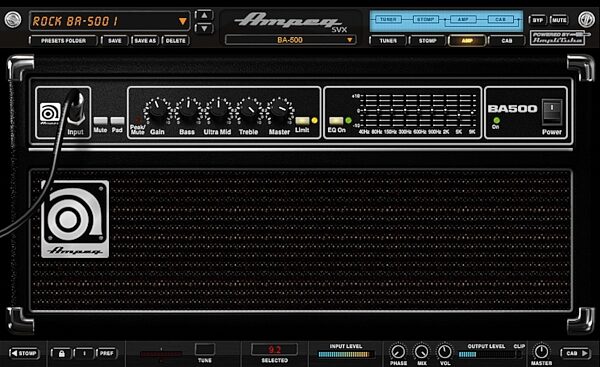Switch to the Amp tab
Viewport: 600px width, 367px height.
(x=467, y=41)
